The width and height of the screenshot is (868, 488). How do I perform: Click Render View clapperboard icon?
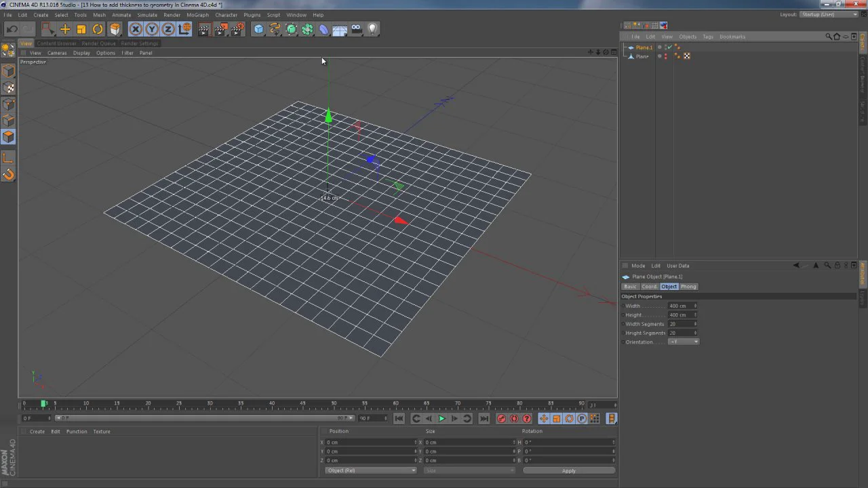pos(204,29)
